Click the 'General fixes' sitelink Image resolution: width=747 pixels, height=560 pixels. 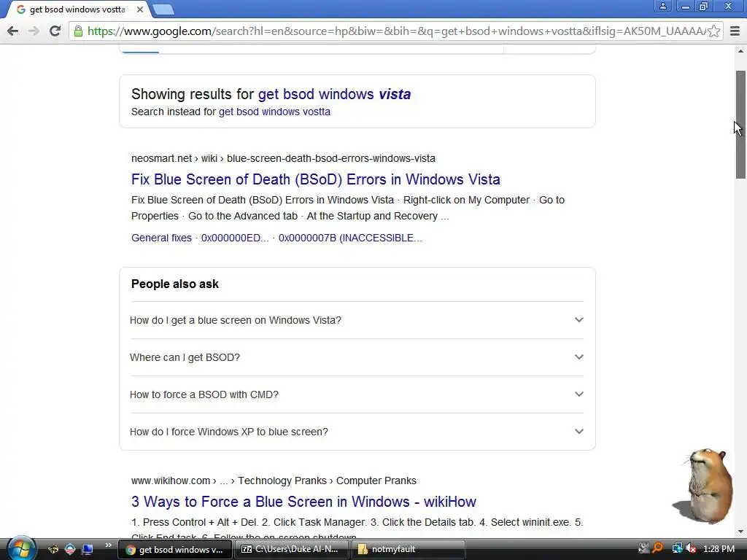pos(161,238)
